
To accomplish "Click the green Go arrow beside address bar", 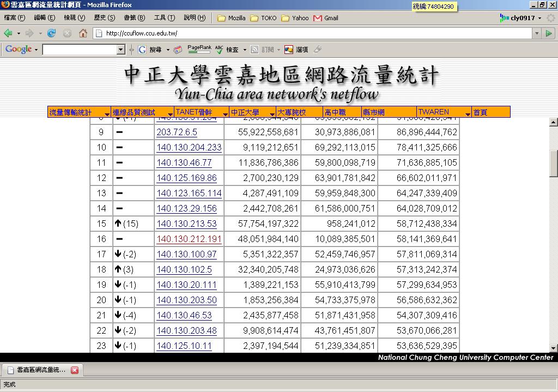I will [549, 33].
